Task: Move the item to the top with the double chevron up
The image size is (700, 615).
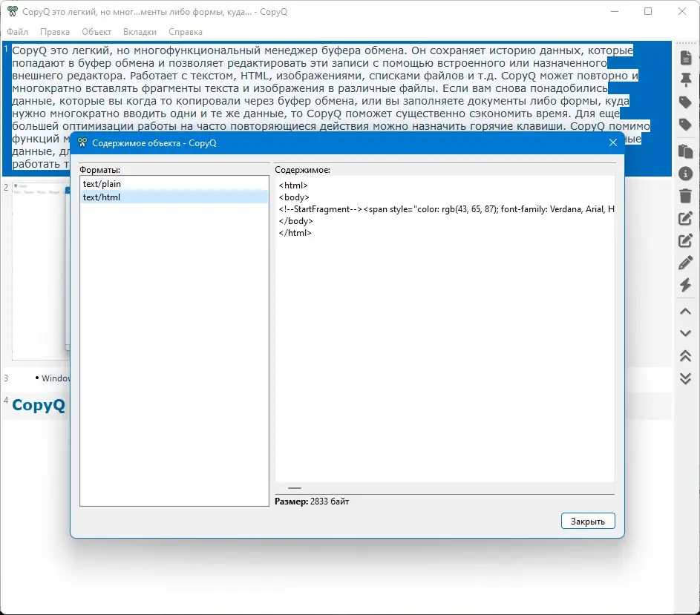Action: point(686,355)
